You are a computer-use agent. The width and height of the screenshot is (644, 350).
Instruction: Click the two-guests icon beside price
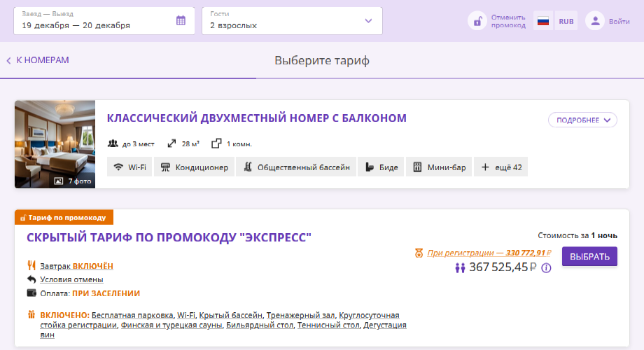point(460,268)
